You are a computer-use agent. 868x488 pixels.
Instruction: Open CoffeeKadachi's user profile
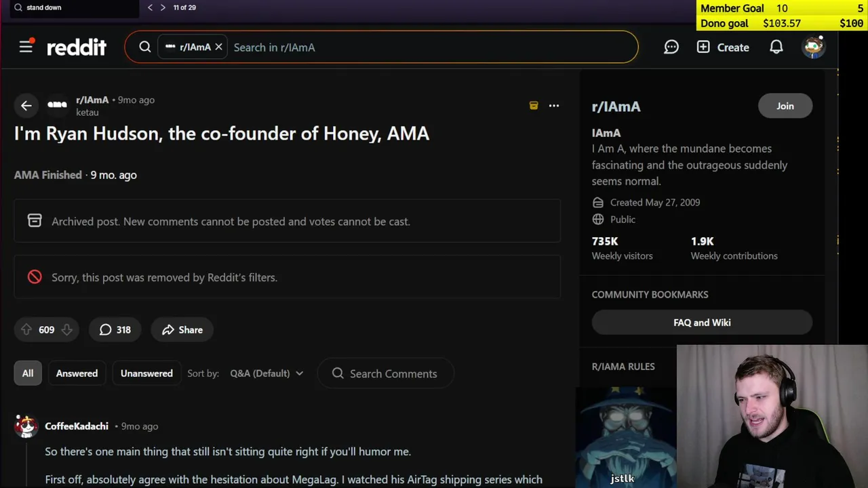pos(77,426)
